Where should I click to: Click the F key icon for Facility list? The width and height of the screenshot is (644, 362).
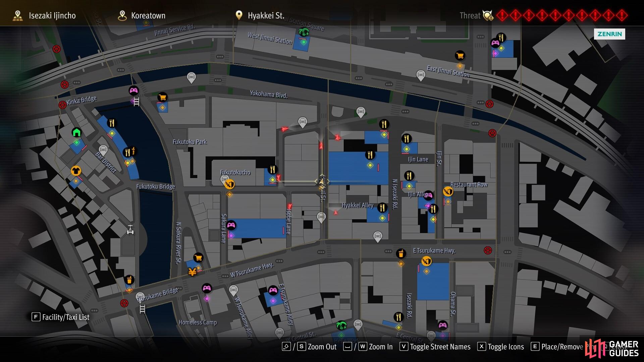[36, 317]
